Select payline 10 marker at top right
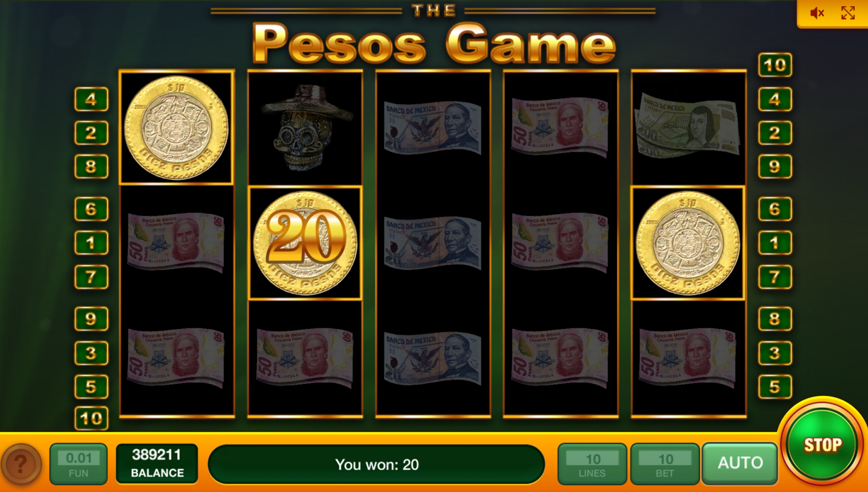 pos(775,65)
